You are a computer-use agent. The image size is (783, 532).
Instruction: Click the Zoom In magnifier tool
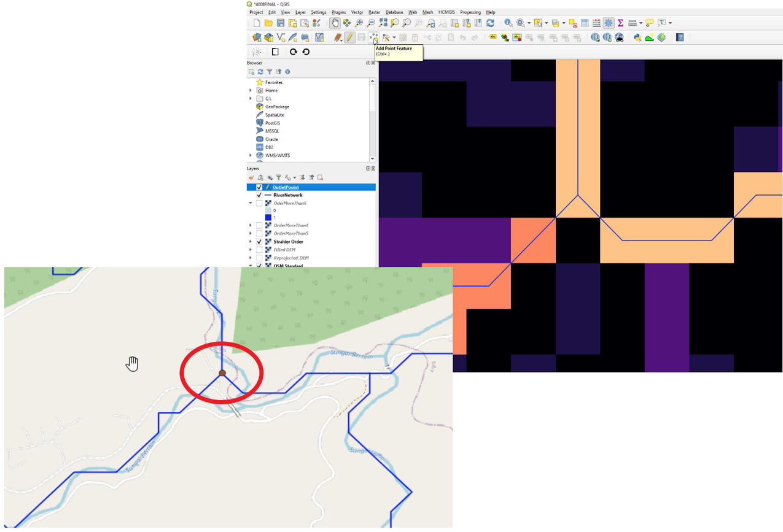point(359,23)
